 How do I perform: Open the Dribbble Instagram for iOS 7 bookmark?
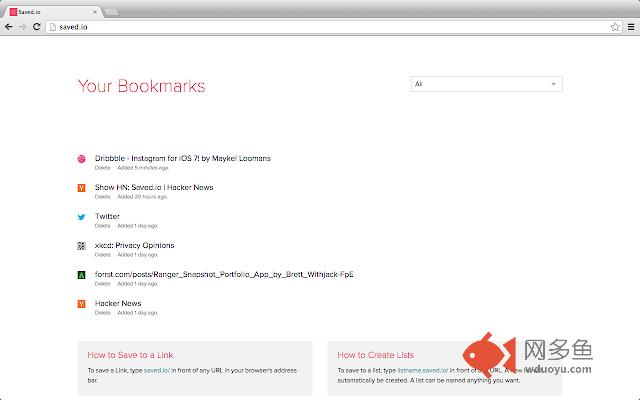click(x=182, y=158)
